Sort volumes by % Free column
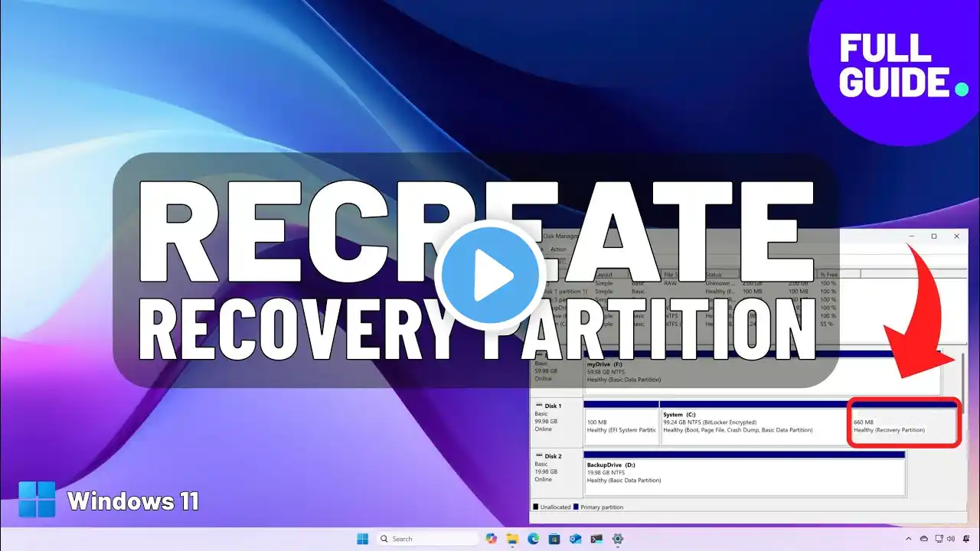Image resolution: width=980 pixels, height=551 pixels. (x=838, y=274)
